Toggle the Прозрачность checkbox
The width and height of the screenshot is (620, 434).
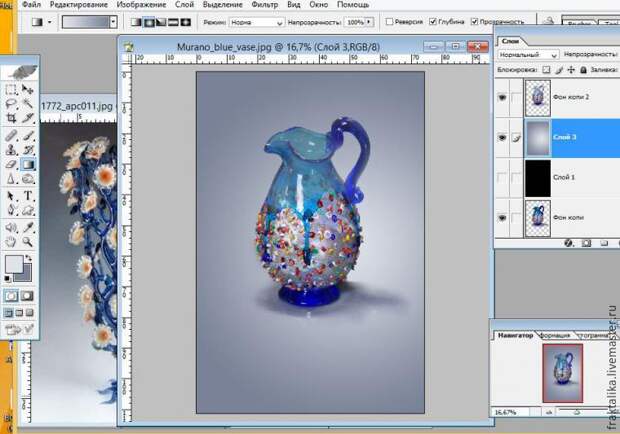point(474,22)
